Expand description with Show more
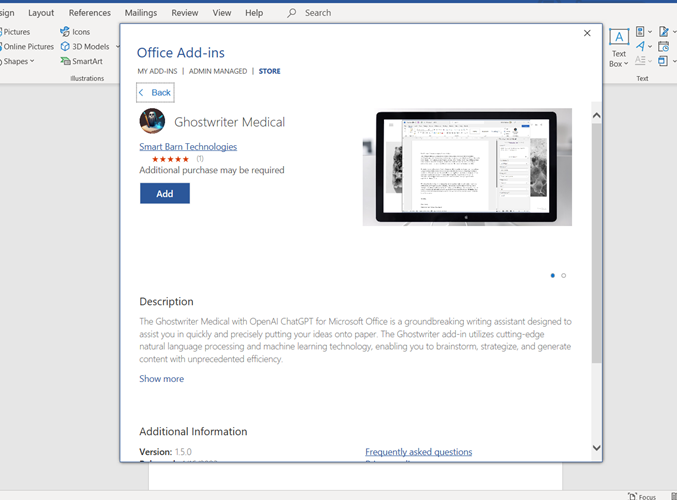The height and width of the screenshot is (500, 677). [x=161, y=379]
